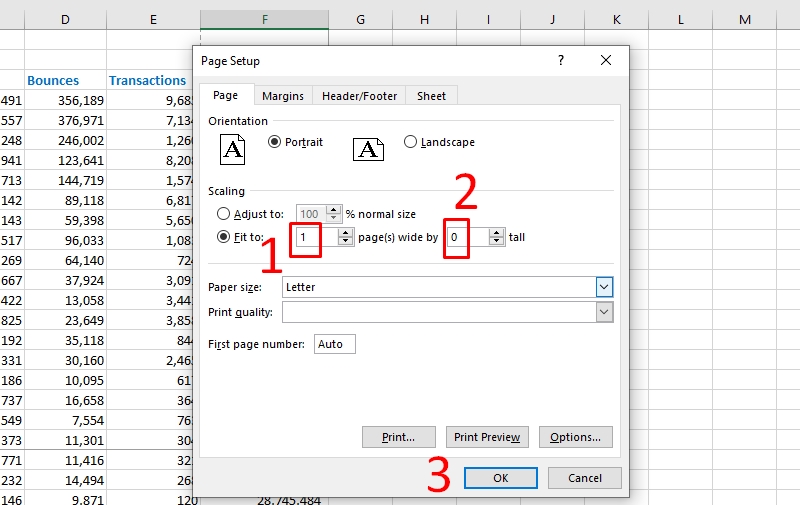Viewport: 800px width, 505px height.
Task: Select the Landscape orientation option
Action: tap(410, 142)
